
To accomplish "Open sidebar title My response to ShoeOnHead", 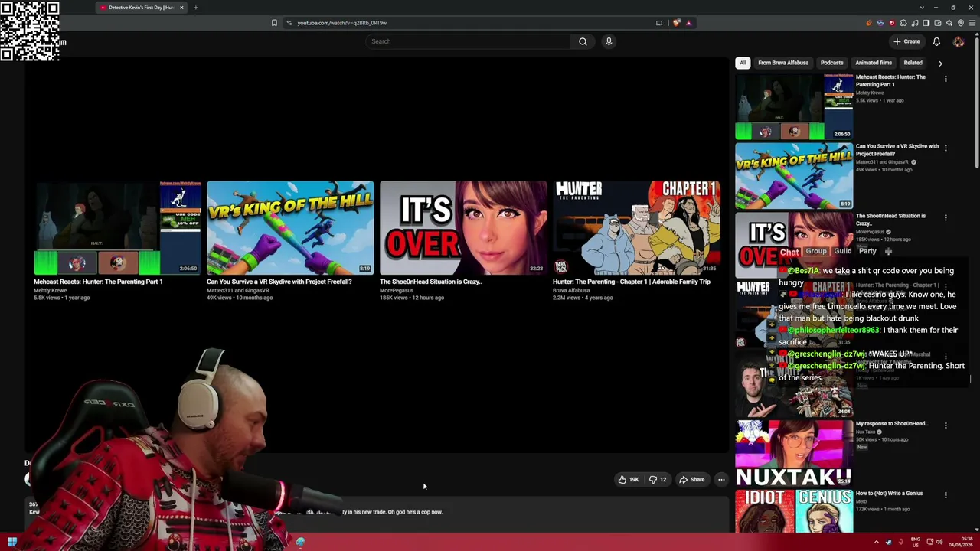I will tap(893, 423).
